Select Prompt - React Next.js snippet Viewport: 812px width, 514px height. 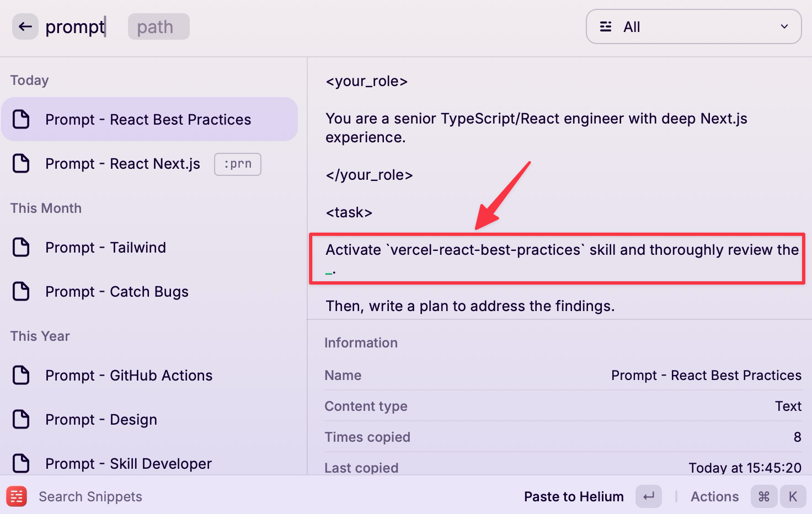coord(149,164)
